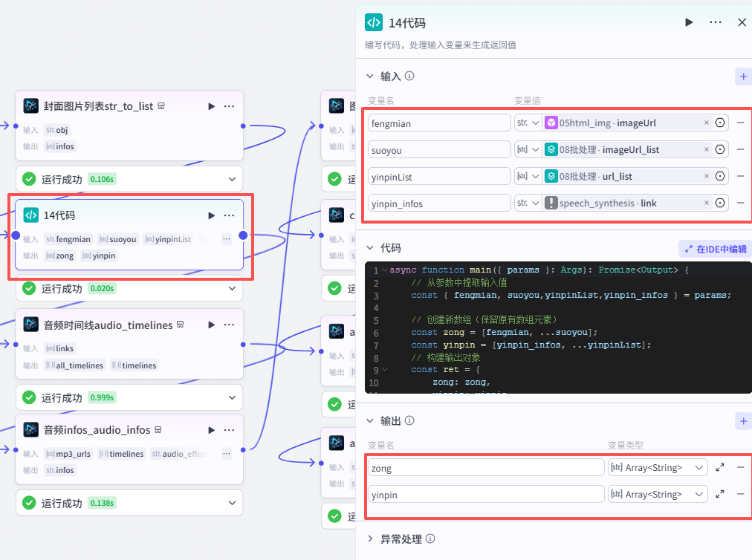752x560 pixels.
Task: Edit the yinpin_infos variable name field
Action: coord(439,204)
